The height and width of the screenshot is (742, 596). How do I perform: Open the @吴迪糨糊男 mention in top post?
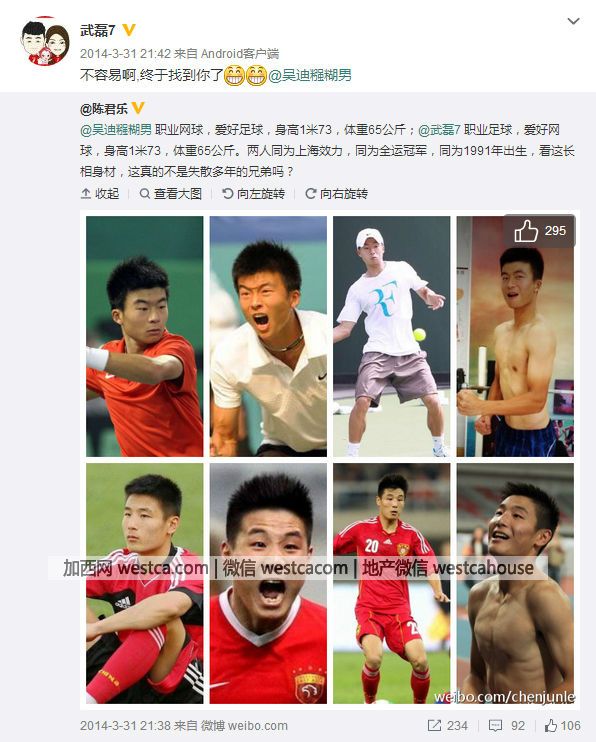[x=310, y=75]
